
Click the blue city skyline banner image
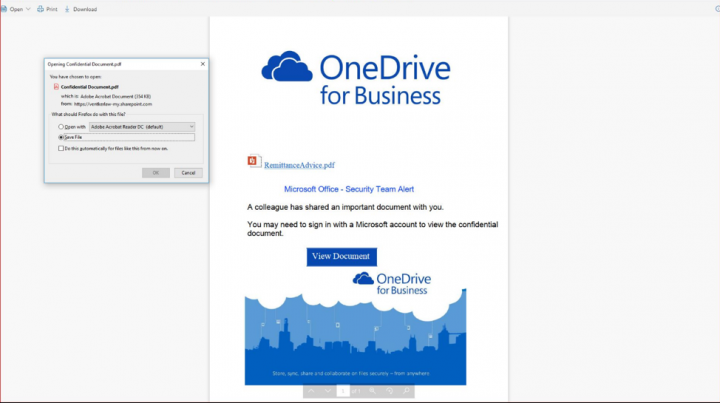tap(355, 337)
